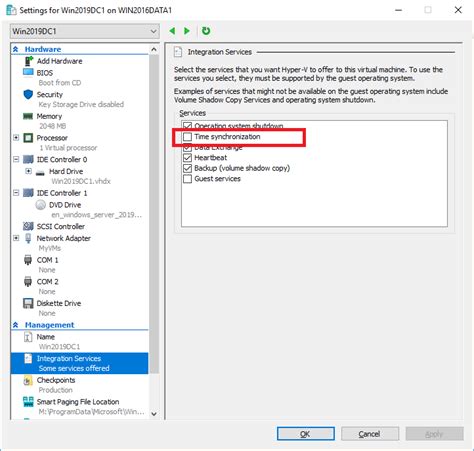Uncheck Operating system shutdown service
This screenshot has width=474, height=451.
tap(188, 126)
